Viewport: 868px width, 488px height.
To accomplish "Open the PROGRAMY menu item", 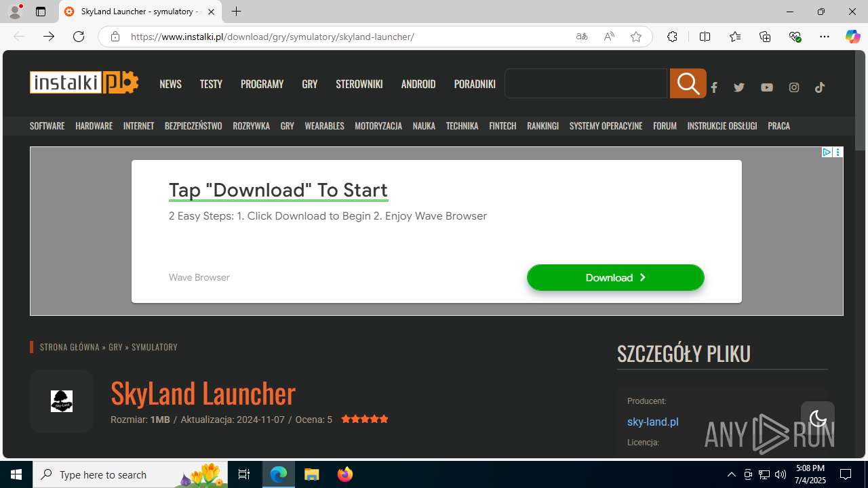I will coord(262,83).
